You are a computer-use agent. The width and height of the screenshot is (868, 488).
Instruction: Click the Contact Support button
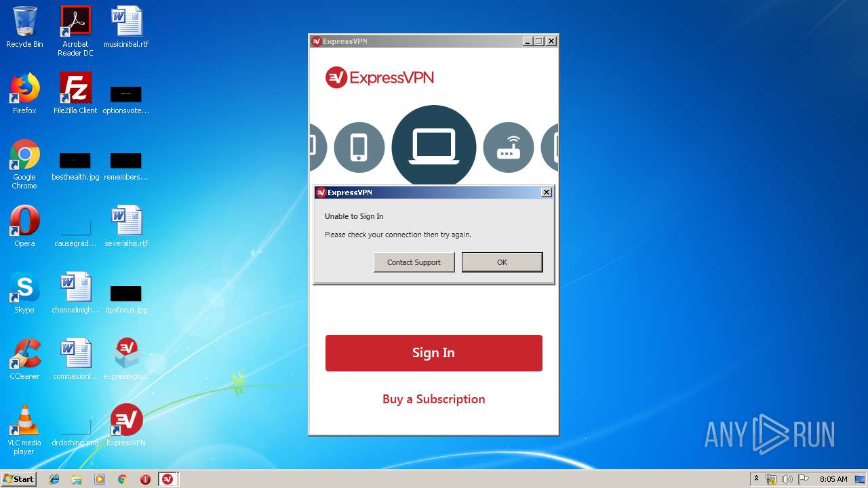(x=414, y=262)
